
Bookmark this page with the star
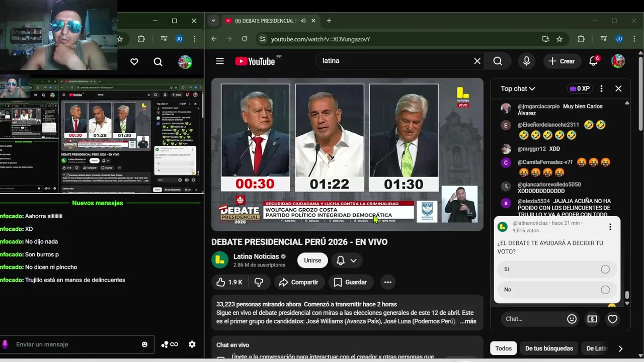click(x=559, y=39)
